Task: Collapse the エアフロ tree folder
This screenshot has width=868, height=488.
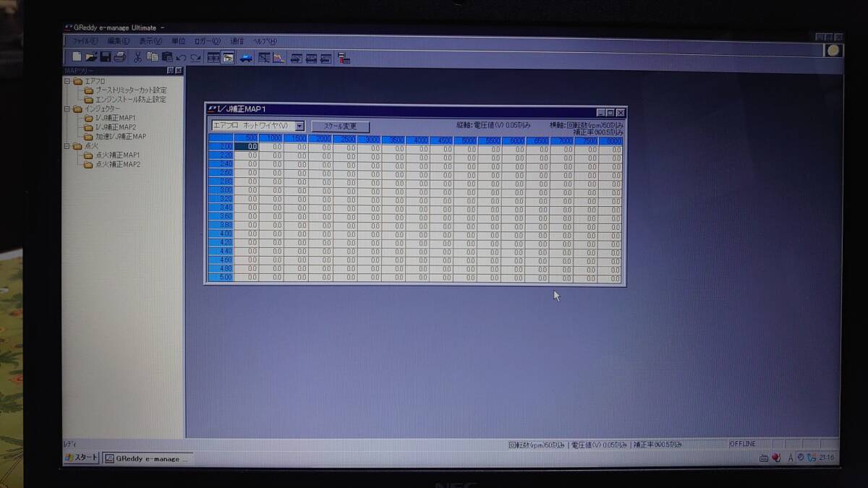Action: click(x=67, y=81)
